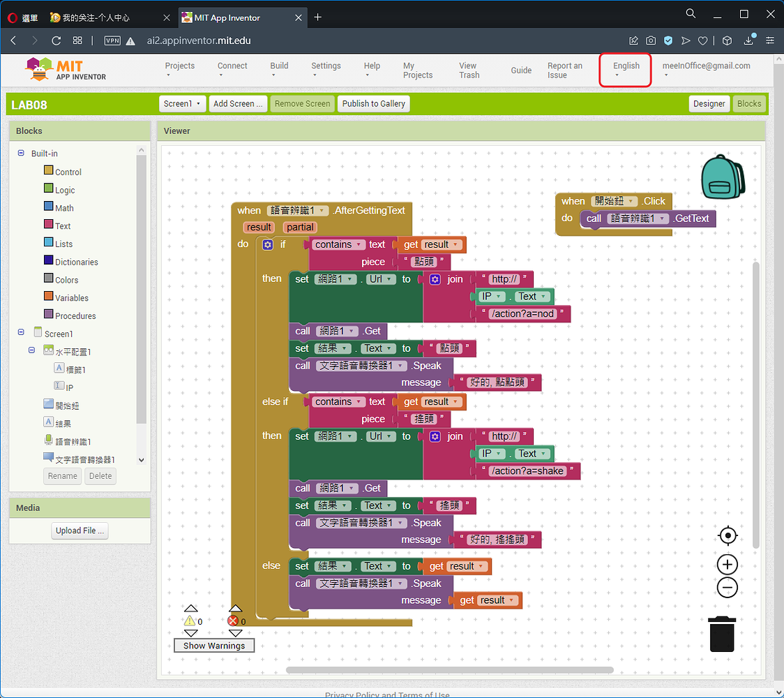The image size is (784, 698).
Task: Switch to the Designer view
Action: pyautogui.click(x=709, y=103)
